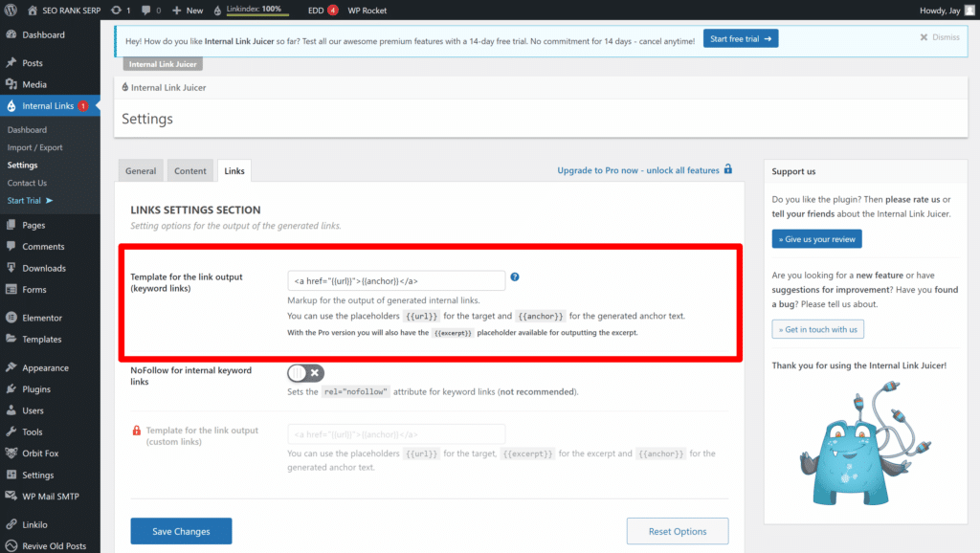
Task: Click Give us your review button
Action: point(817,238)
